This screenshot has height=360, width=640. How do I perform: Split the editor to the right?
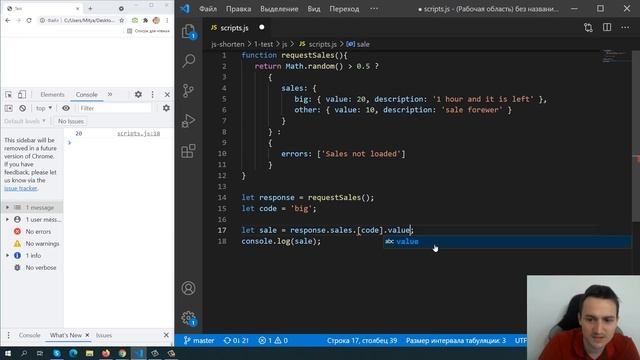[x=607, y=27]
